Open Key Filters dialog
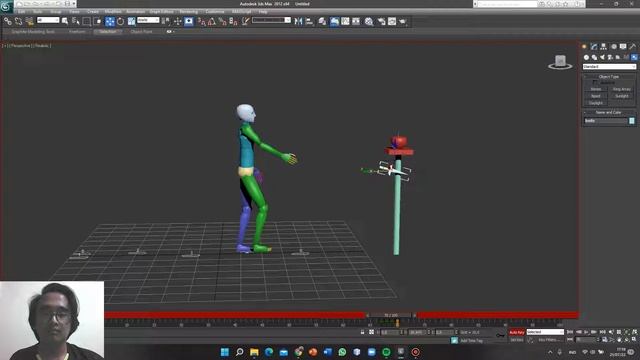 (x=548, y=340)
